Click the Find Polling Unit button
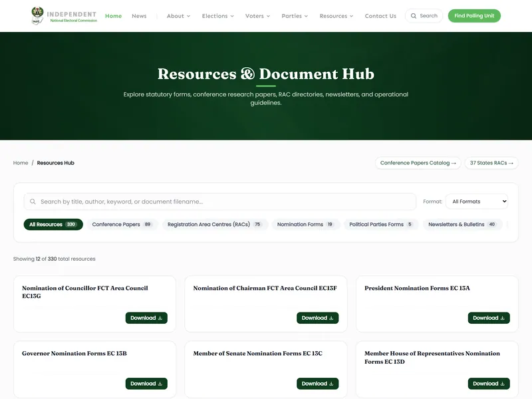 [x=474, y=16]
